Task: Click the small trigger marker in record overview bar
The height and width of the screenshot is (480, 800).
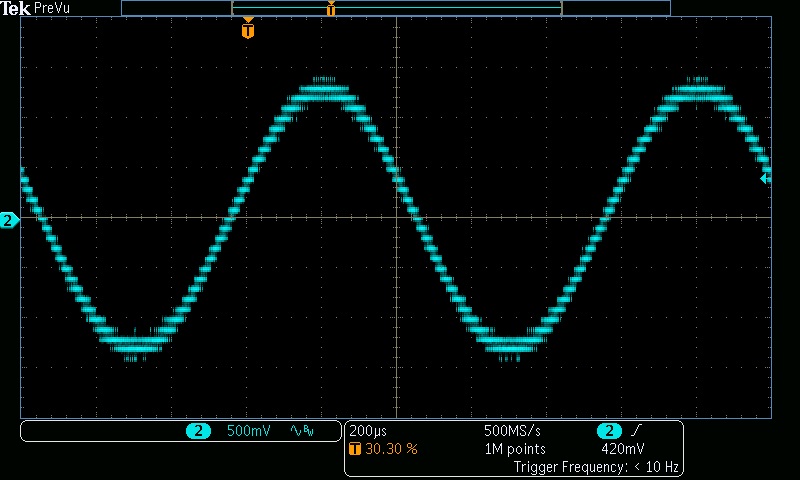Action: (331, 8)
